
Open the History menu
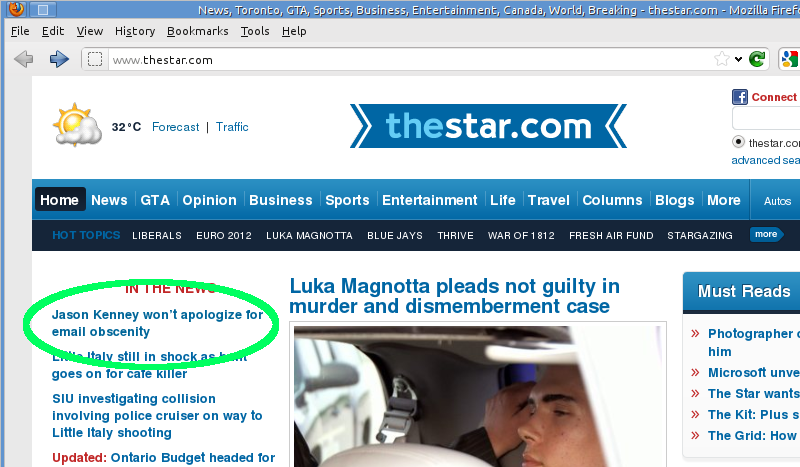click(135, 31)
